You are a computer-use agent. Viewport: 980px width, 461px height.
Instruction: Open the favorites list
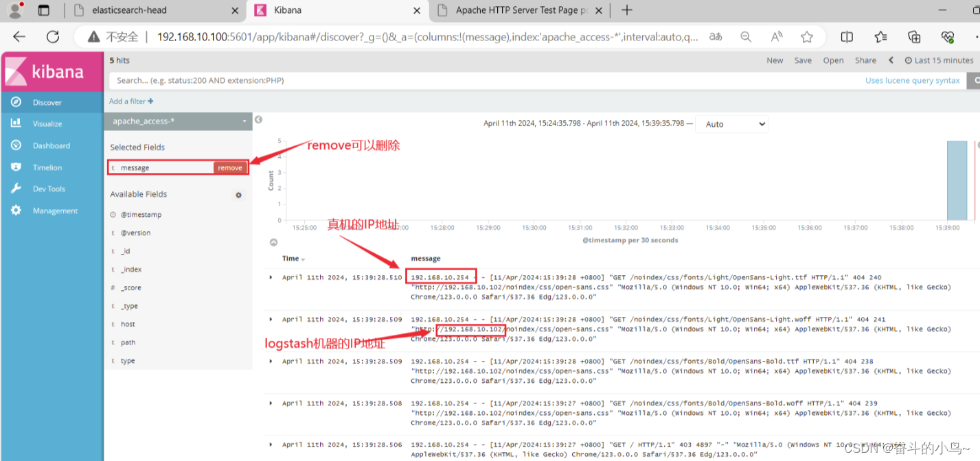pyautogui.click(x=880, y=36)
